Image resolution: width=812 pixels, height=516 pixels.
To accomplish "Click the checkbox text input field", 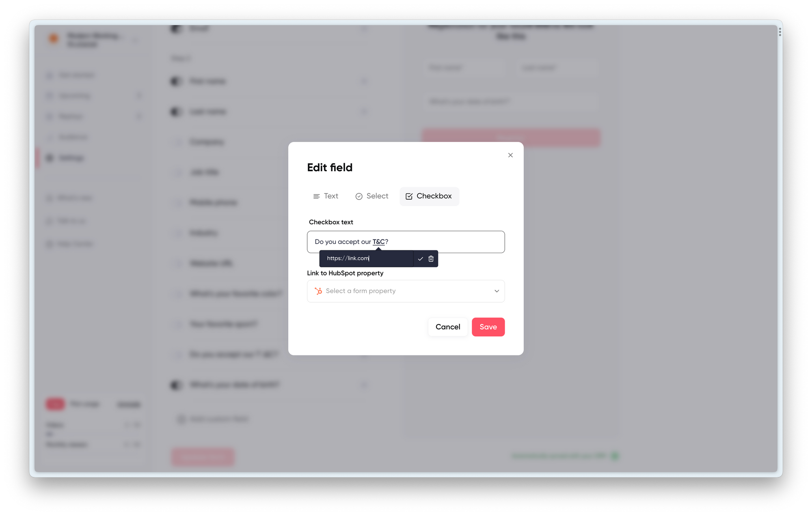I will [x=406, y=242].
